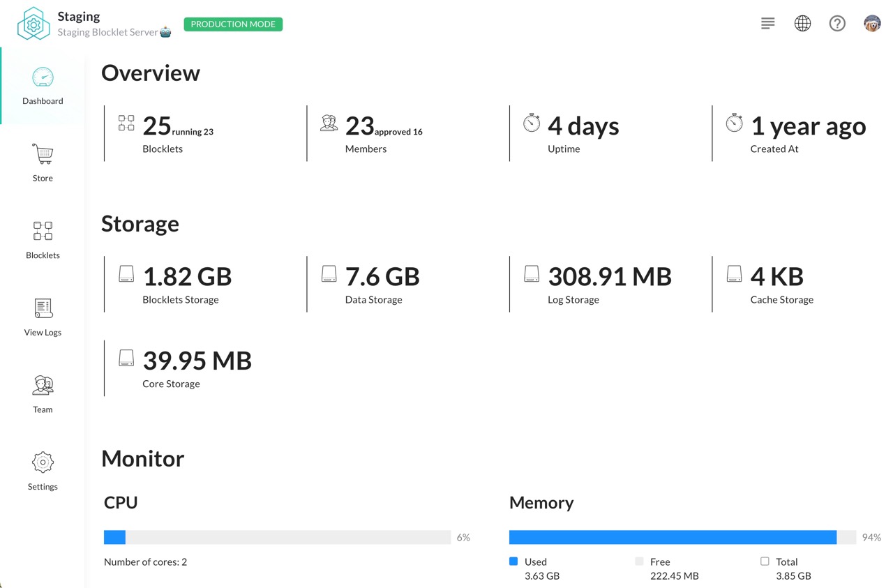Open the Team page icon
893x588 pixels.
(x=43, y=385)
